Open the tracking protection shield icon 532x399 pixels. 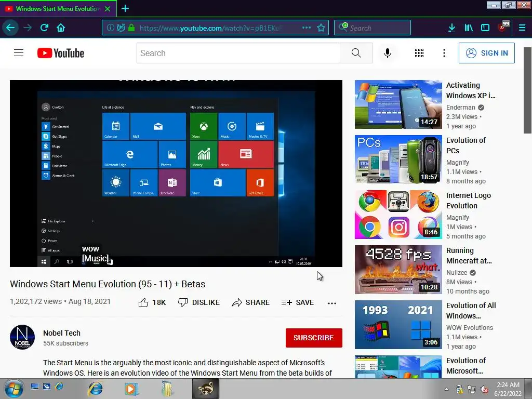coord(121,28)
